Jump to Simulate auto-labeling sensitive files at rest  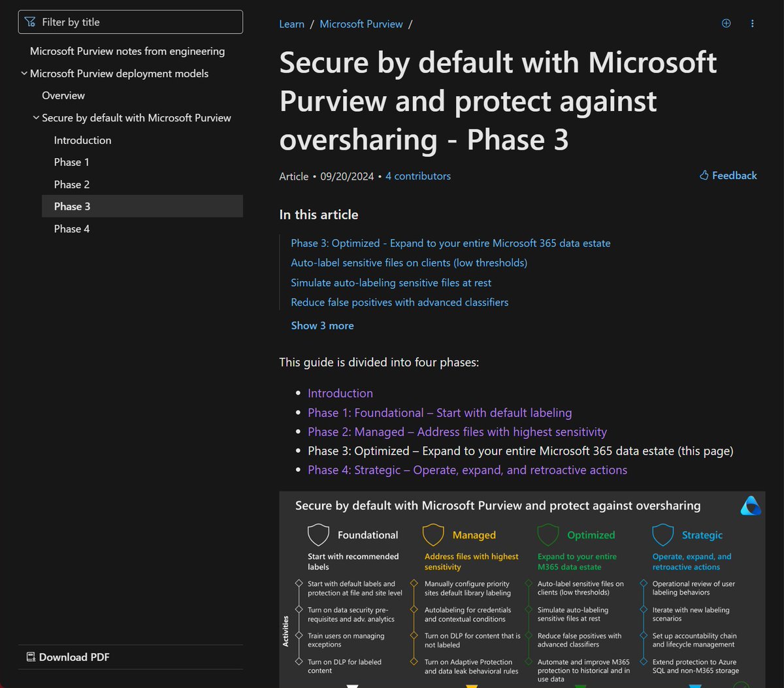tap(391, 282)
